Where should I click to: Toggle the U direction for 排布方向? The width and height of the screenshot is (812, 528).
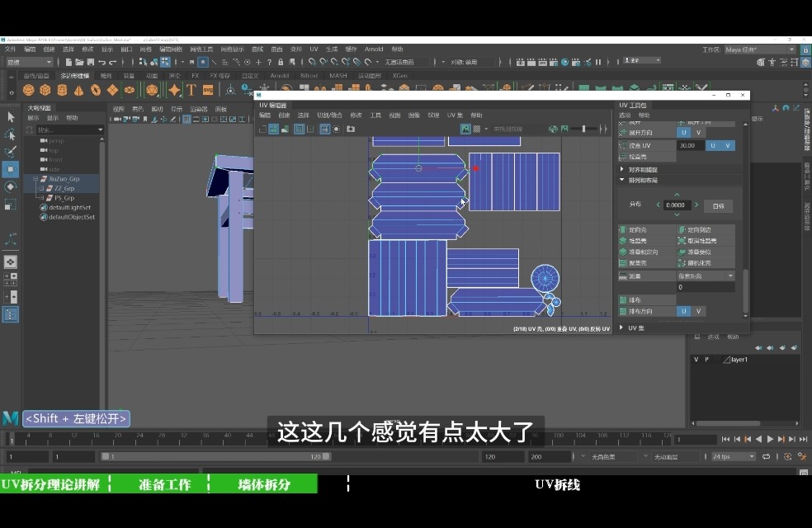pyautogui.click(x=683, y=311)
